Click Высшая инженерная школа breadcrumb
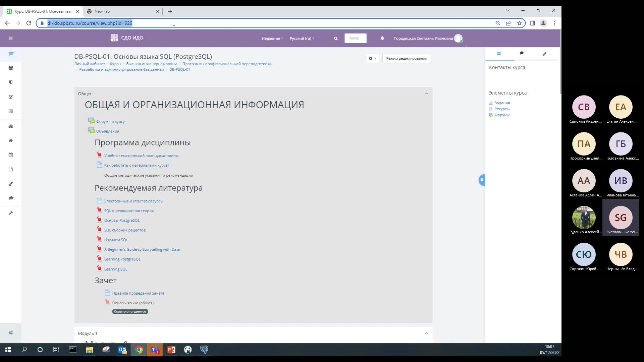The width and height of the screenshot is (644, 362). click(x=152, y=64)
